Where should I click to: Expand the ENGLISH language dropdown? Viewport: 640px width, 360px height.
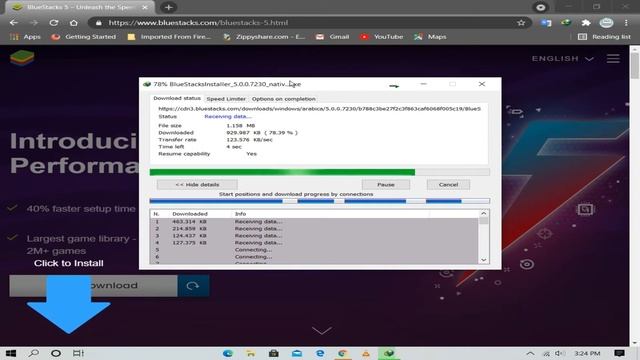(562, 59)
